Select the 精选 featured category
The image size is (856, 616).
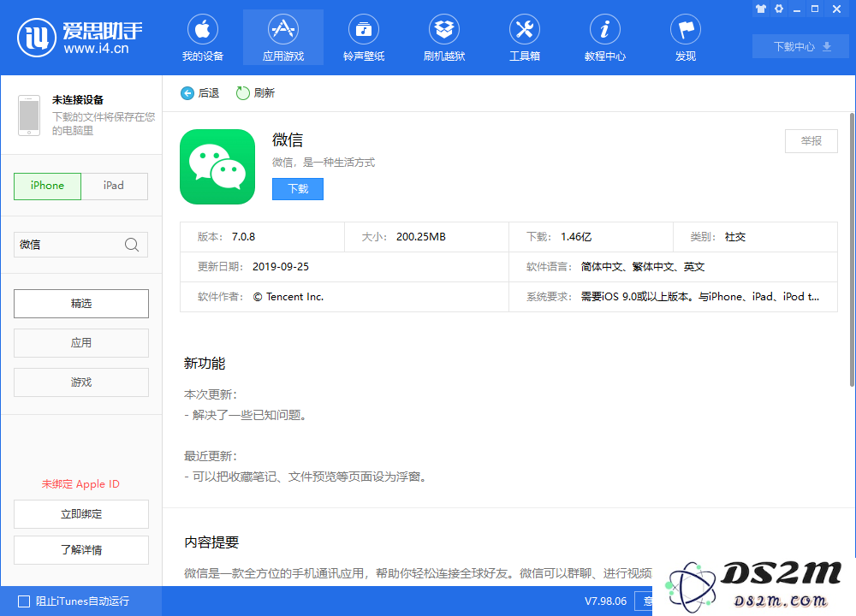tap(81, 304)
